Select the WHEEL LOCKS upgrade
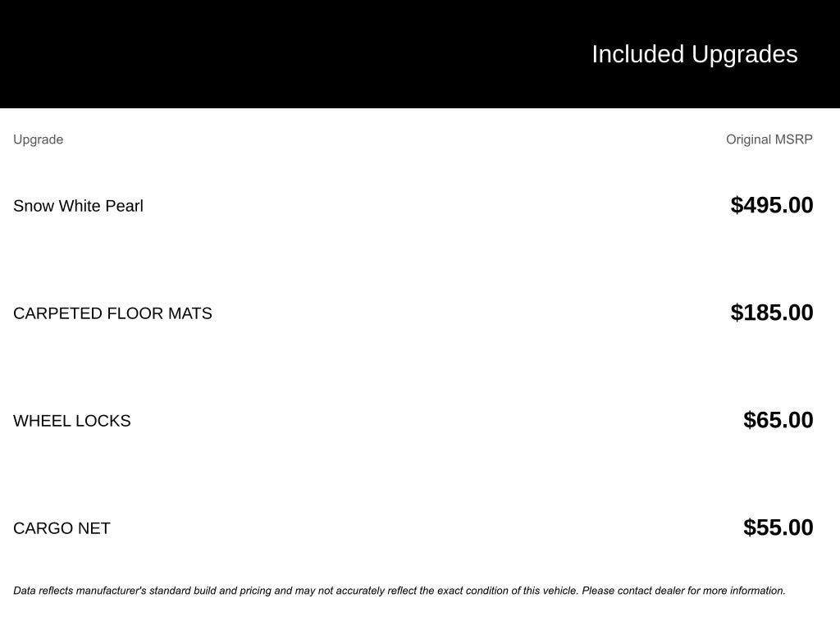840x630 pixels. click(x=71, y=421)
